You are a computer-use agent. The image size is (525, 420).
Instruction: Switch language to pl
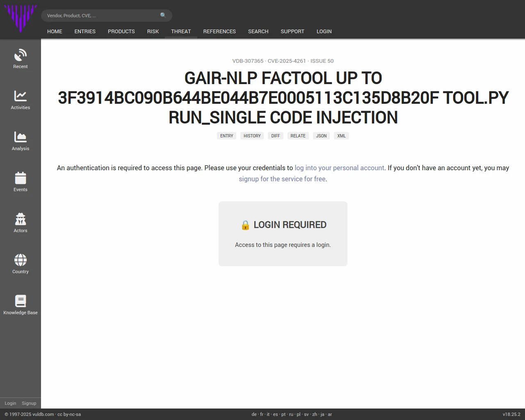tap(299, 414)
